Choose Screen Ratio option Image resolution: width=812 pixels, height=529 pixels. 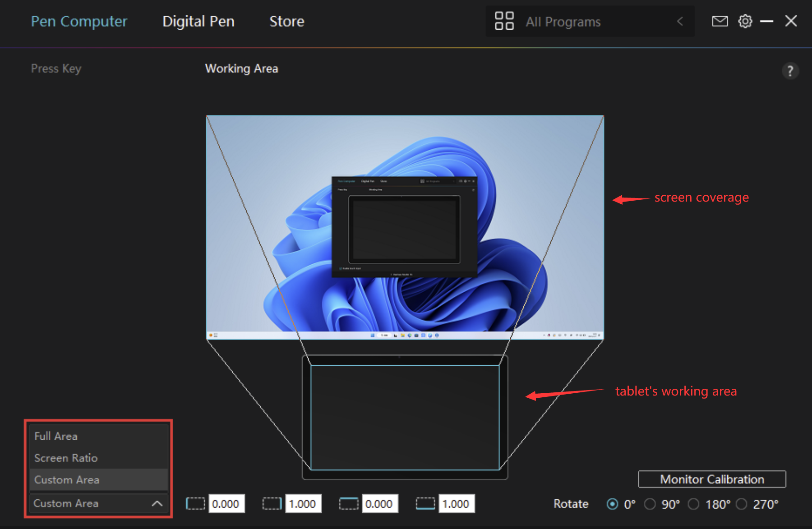(99, 458)
